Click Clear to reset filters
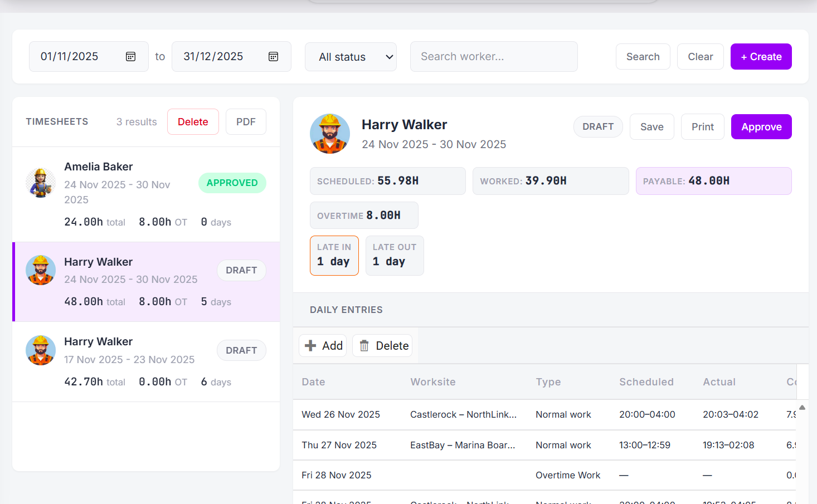The width and height of the screenshot is (817, 504). [700, 56]
